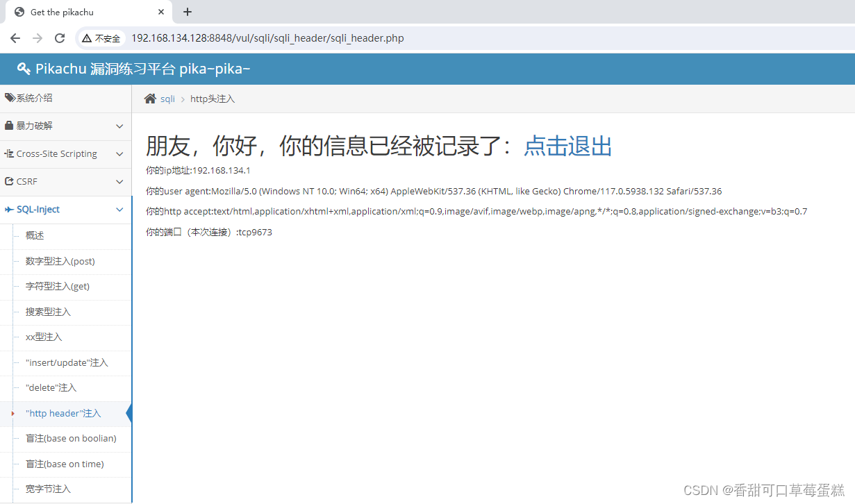Image resolution: width=855 pixels, height=504 pixels.
Task: Reload the page with refresh icon
Action: [60, 38]
